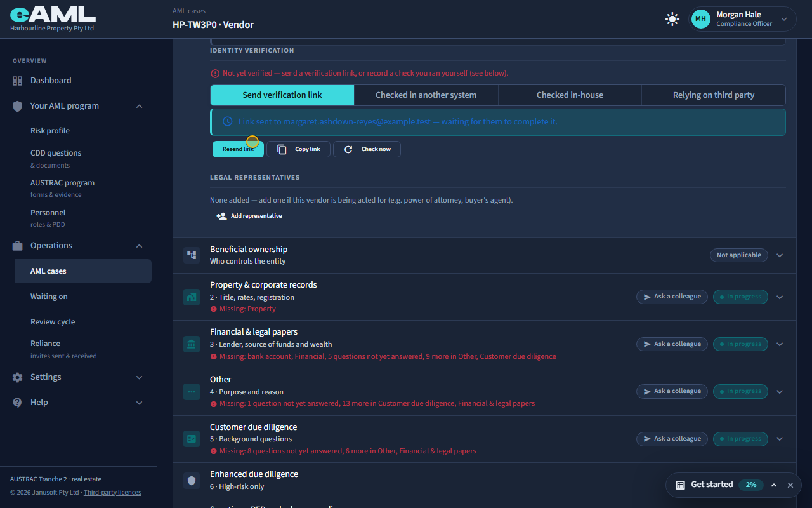Expand the Help menu

click(x=140, y=403)
